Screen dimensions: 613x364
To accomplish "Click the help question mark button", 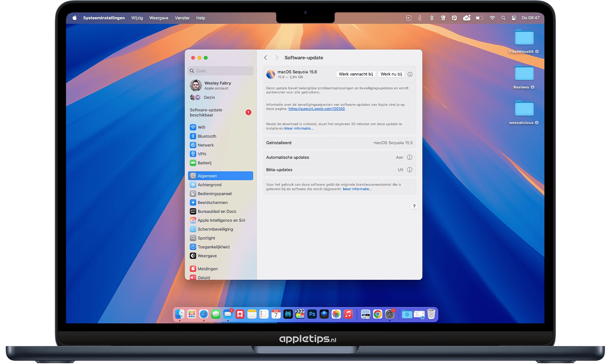I will pos(414,207).
